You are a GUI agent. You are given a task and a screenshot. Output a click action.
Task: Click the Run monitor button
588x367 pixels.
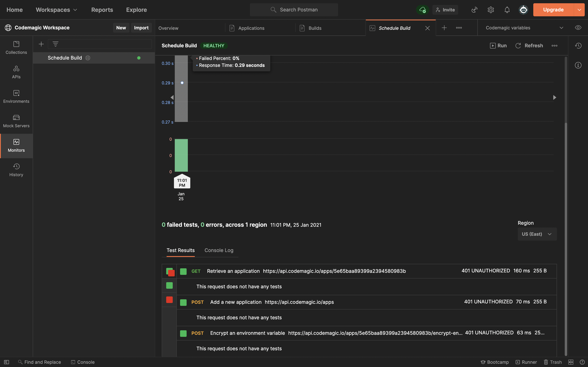coord(498,46)
